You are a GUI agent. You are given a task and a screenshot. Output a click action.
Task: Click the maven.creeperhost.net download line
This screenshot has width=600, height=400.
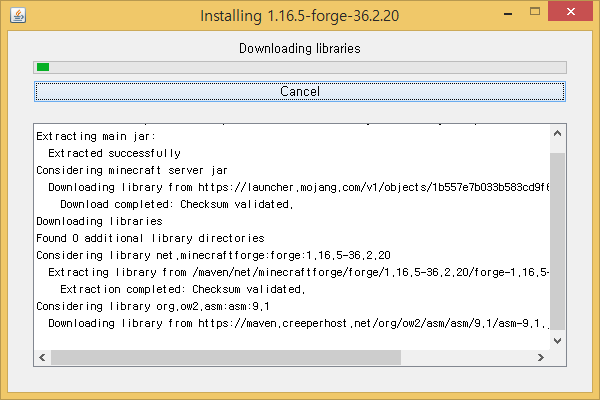(x=299, y=323)
